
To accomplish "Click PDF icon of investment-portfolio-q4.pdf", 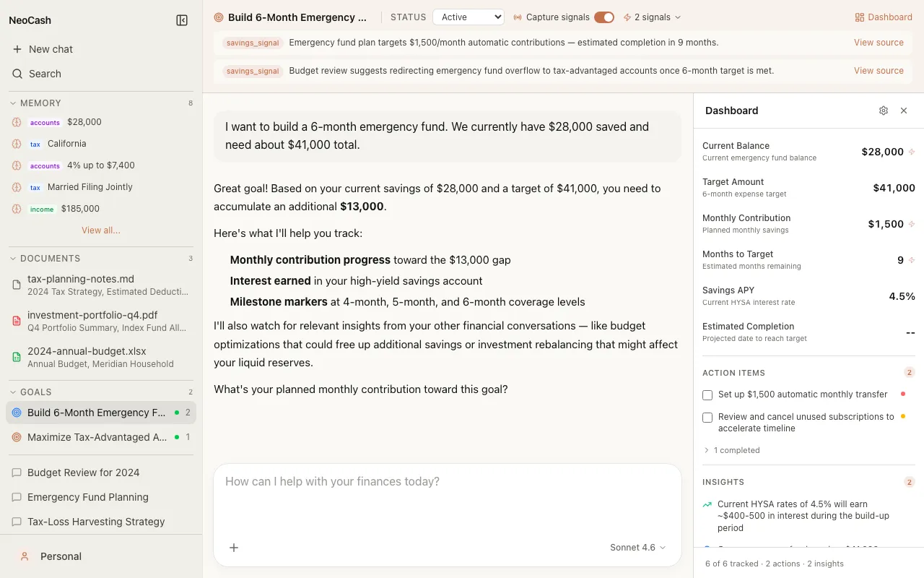I will (17, 321).
